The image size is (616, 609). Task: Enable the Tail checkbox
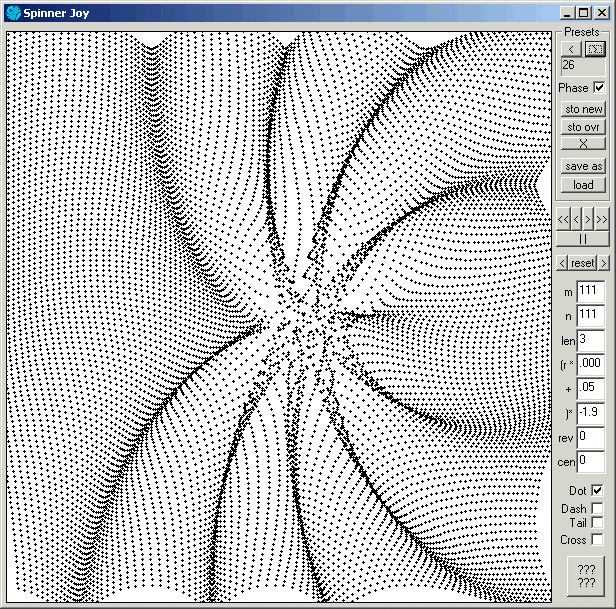click(597, 523)
